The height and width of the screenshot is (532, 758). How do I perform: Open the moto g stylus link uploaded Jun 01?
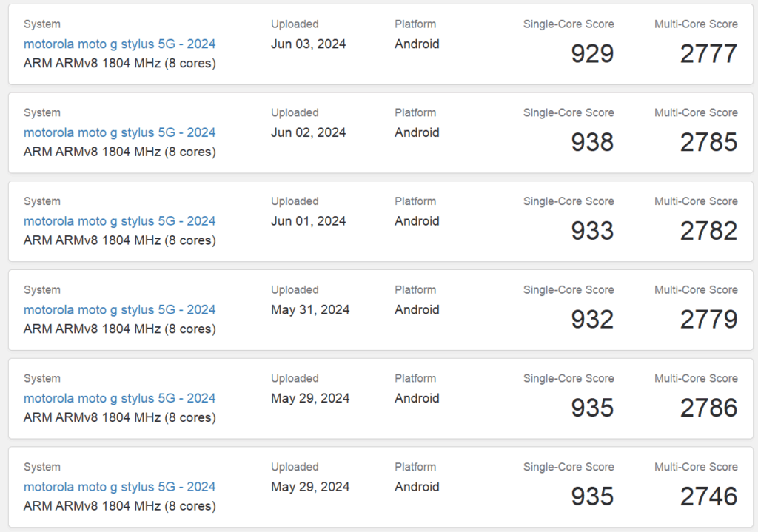119,220
